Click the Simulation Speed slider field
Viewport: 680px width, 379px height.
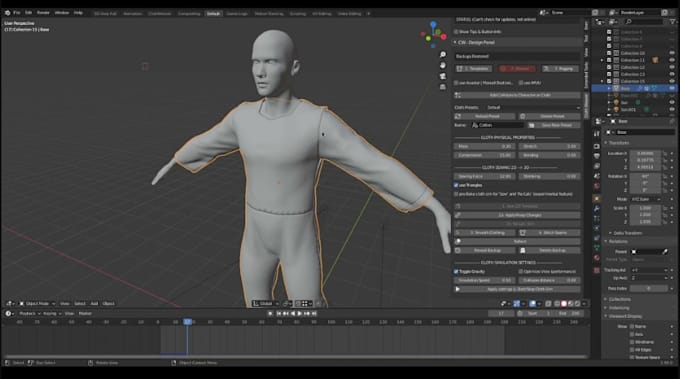pos(484,280)
